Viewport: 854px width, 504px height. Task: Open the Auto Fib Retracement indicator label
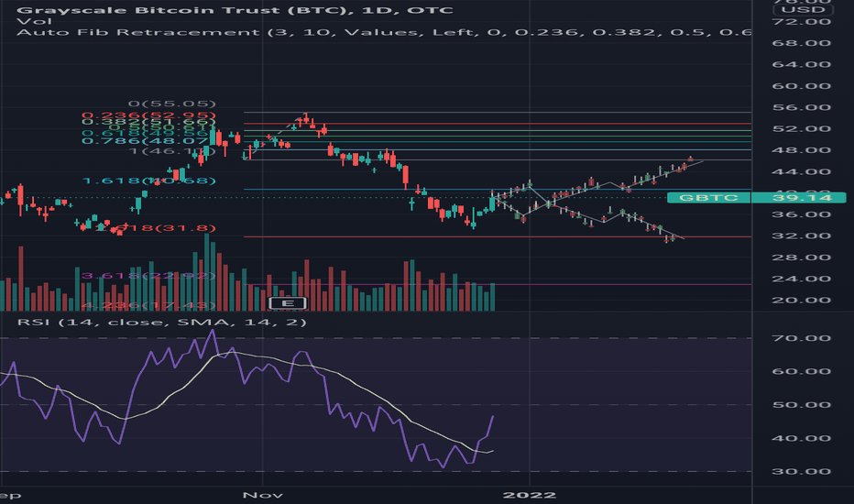tap(383, 32)
